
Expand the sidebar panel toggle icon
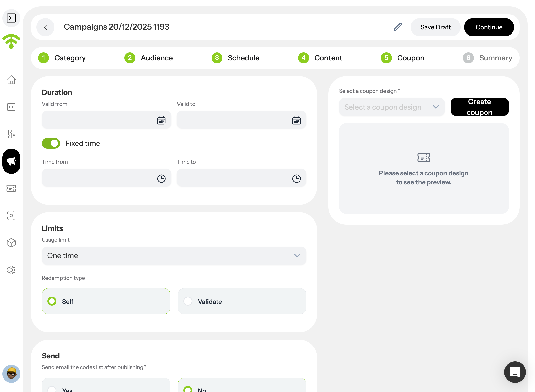tap(11, 18)
